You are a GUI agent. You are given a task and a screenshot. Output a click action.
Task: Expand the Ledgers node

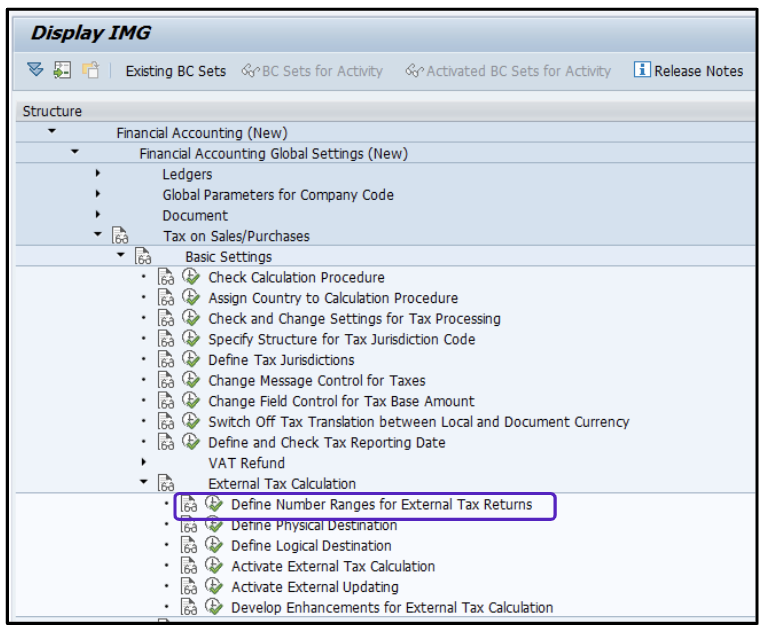click(98, 174)
